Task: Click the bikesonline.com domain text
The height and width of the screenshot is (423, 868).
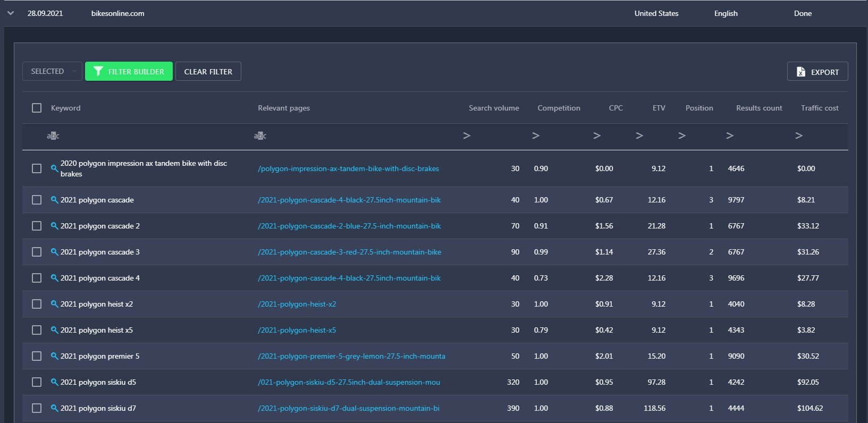Action: pos(117,13)
